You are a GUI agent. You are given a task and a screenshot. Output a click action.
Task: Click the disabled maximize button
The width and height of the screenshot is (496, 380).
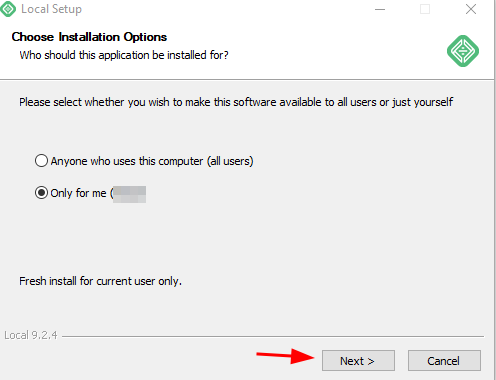(x=425, y=9)
